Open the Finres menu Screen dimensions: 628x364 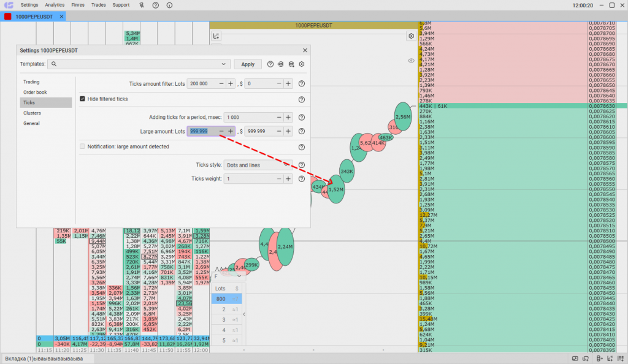tap(78, 5)
